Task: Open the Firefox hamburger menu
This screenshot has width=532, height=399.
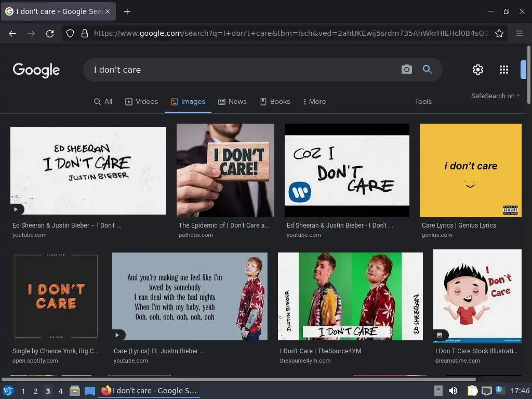Action: click(519, 33)
